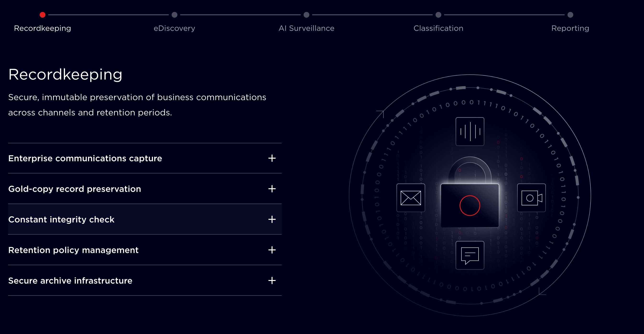Expand Constant integrity check row
The height and width of the screenshot is (334, 644).
tap(61, 219)
